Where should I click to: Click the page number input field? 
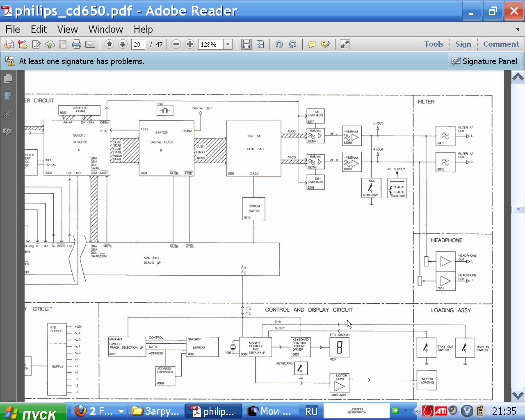click(138, 44)
